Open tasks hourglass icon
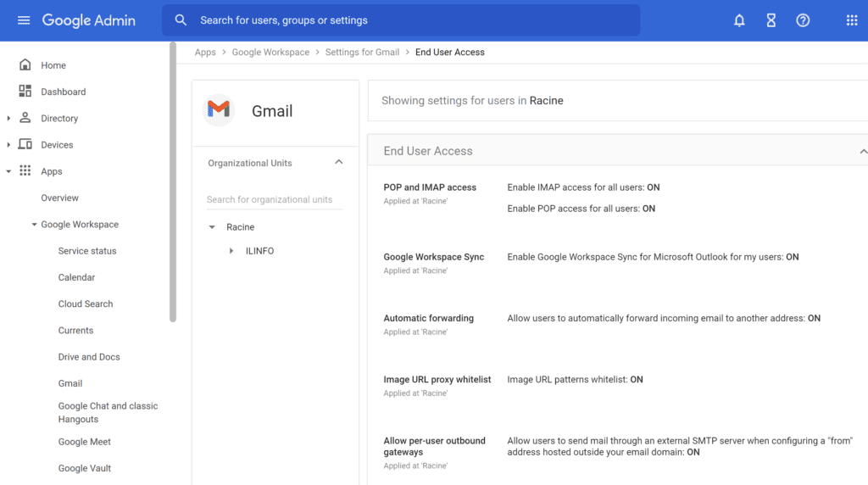 pyautogui.click(x=771, y=20)
